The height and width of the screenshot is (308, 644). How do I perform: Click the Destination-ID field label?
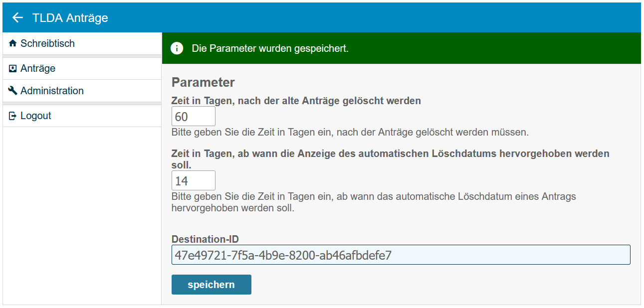coord(205,239)
